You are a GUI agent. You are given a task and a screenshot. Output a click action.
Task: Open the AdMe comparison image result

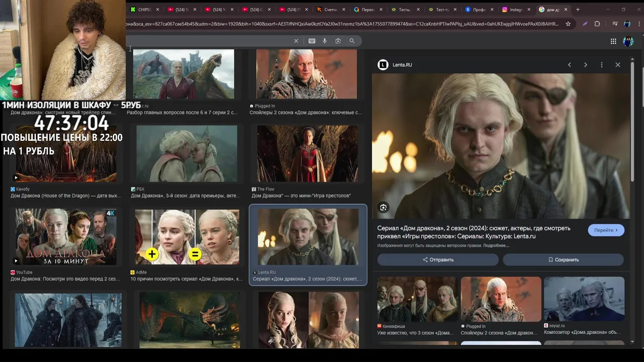click(187, 237)
